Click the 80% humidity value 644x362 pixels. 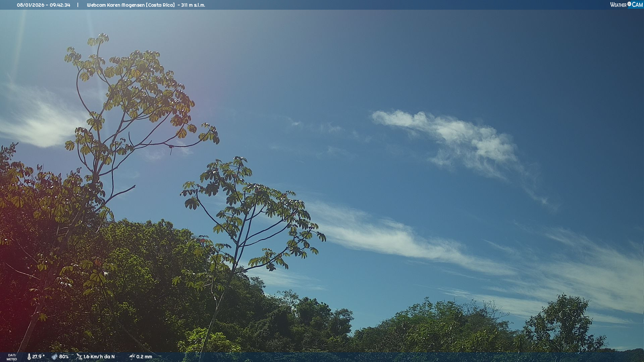64,357
